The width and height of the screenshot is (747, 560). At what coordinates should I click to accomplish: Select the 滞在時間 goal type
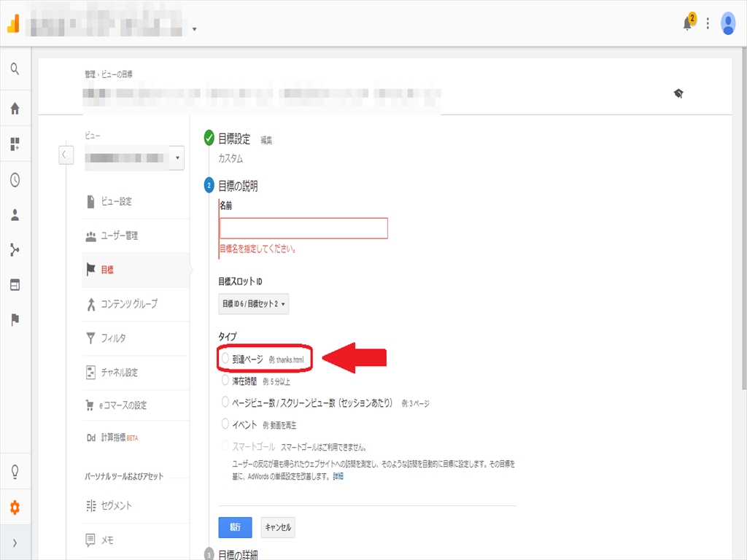[225, 380]
